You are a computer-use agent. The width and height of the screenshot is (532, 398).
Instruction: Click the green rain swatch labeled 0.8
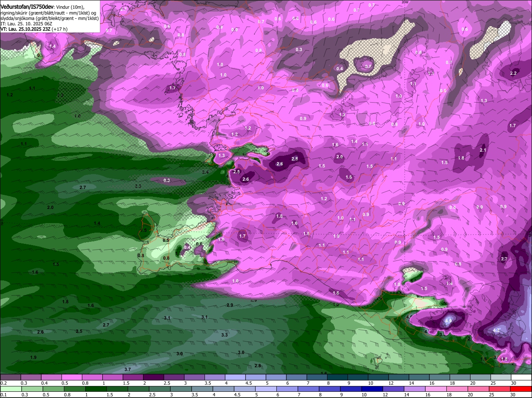tap(74, 389)
